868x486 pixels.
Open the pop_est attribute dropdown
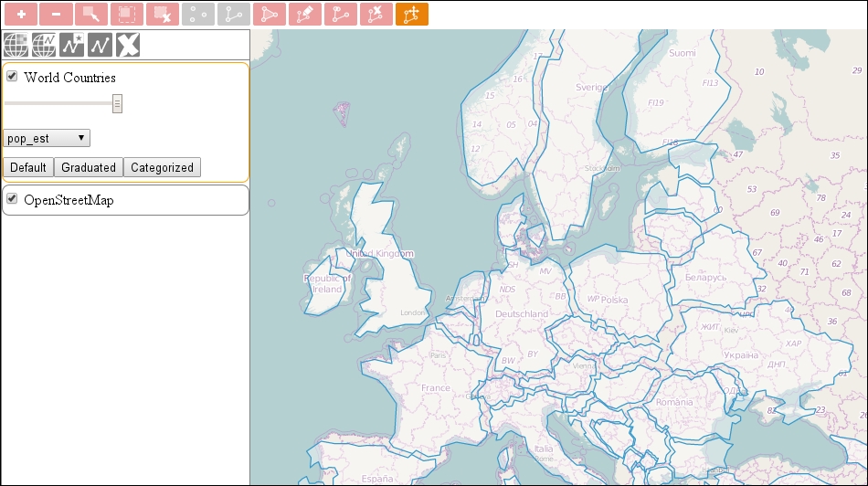(47, 138)
